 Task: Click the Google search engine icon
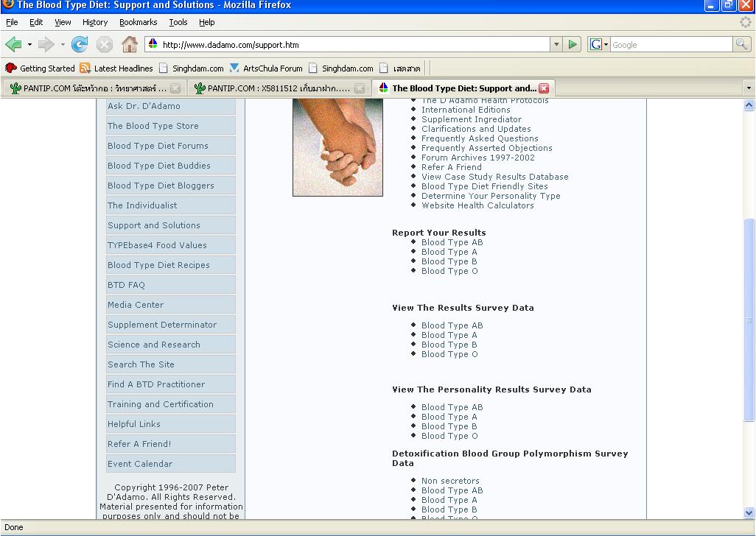pyautogui.click(x=596, y=45)
